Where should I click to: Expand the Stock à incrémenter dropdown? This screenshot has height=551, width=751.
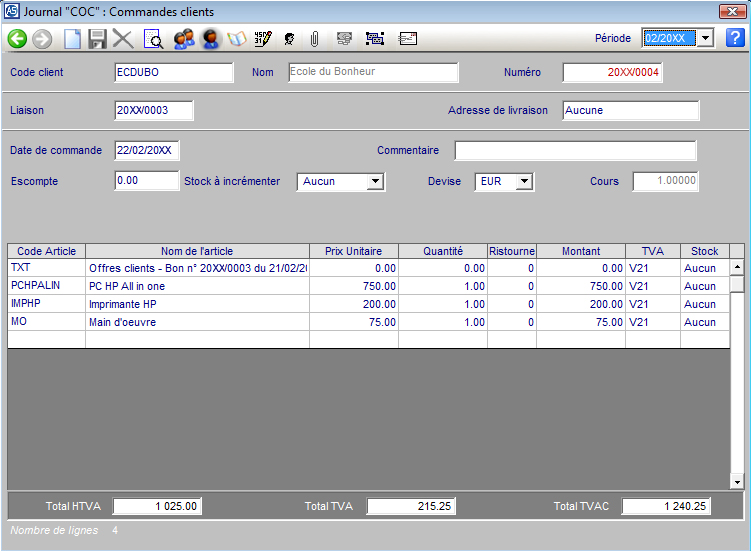375,182
